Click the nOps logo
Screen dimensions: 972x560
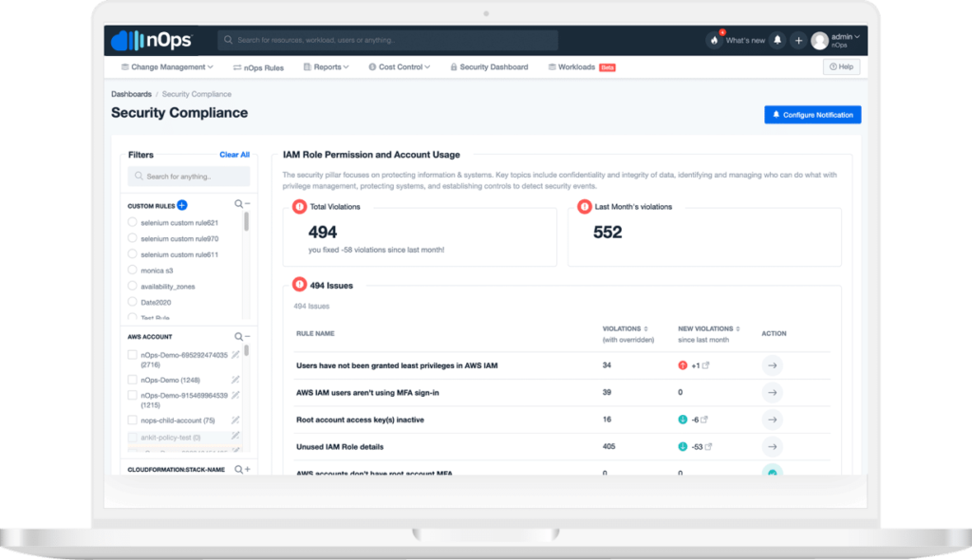(x=152, y=40)
